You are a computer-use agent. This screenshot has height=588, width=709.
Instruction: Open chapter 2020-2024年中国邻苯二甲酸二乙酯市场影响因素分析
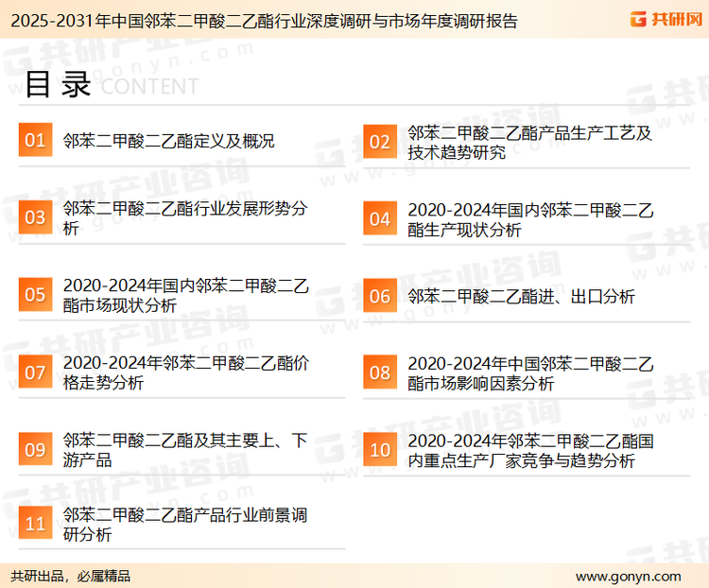coord(530,373)
